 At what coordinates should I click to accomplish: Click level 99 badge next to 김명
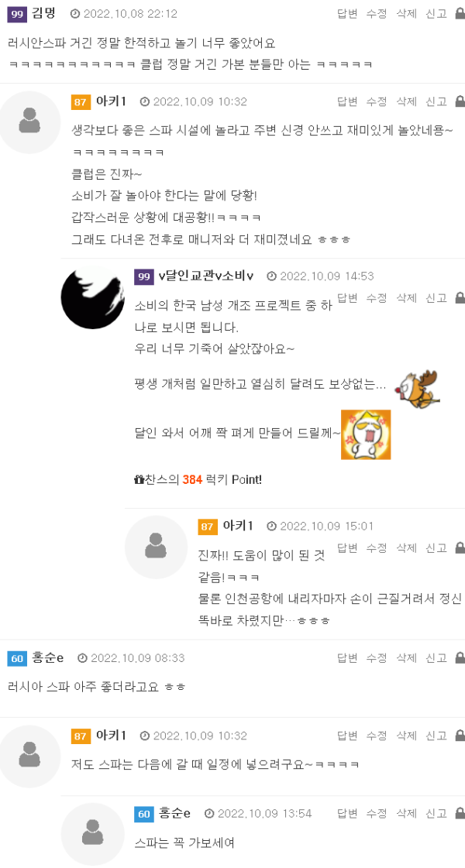coord(17,15)
